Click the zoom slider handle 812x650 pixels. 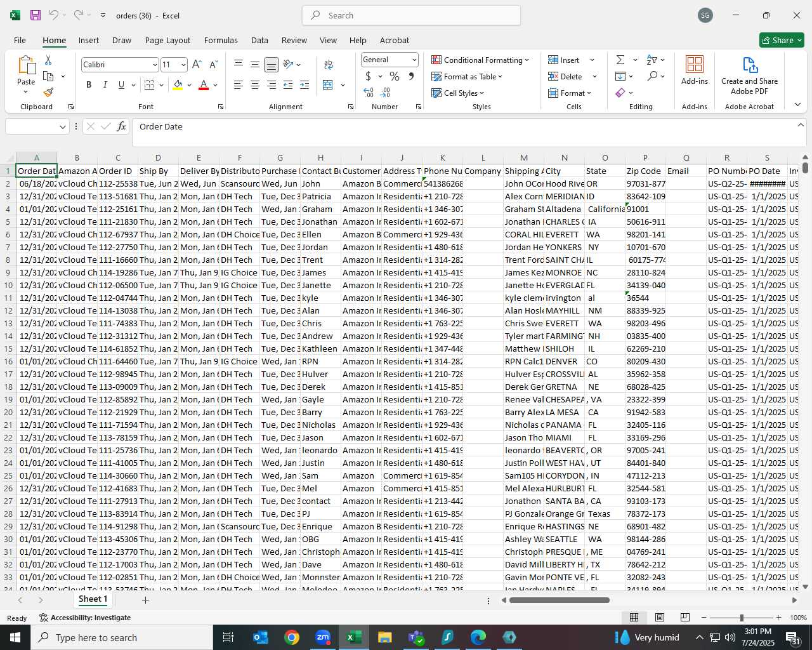742,618
